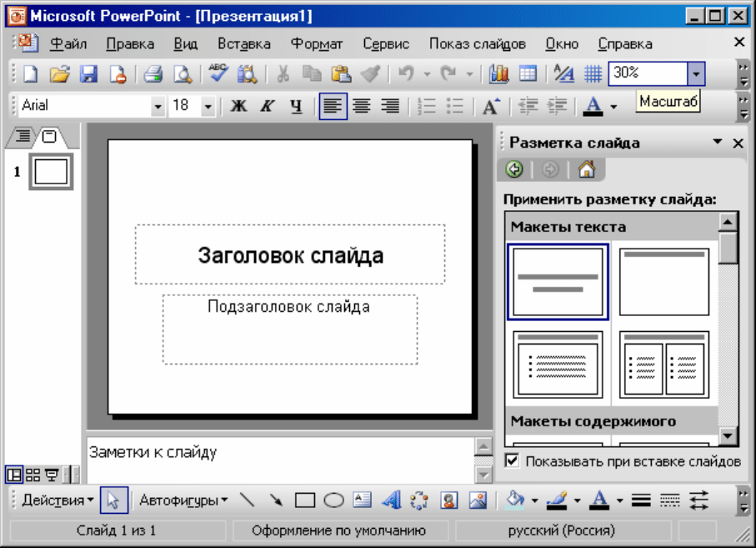Click the Print icon in the toolbar
Image resolution: width=756 pixels, height=548 pixels.
coord(153,74)
